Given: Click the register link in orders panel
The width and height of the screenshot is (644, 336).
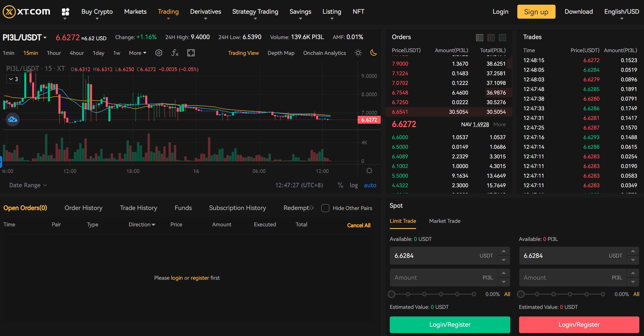Looking at the screenshot, I should click(x=199, y=277).
